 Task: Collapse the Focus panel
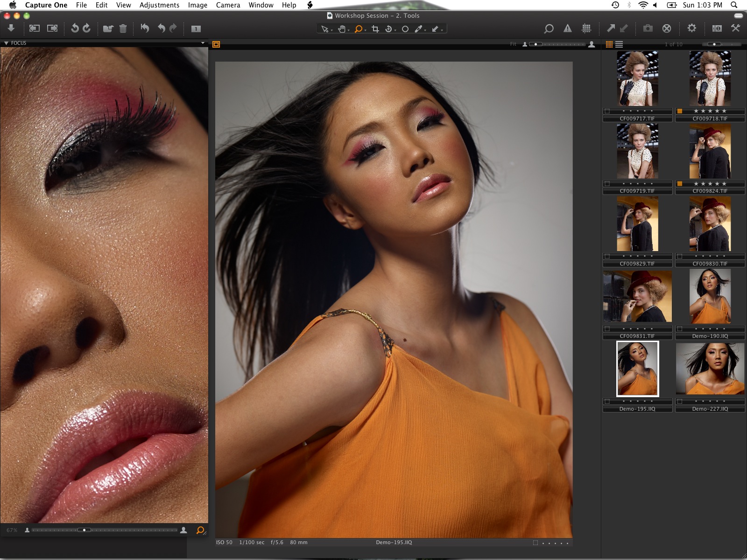click(6, 42)
